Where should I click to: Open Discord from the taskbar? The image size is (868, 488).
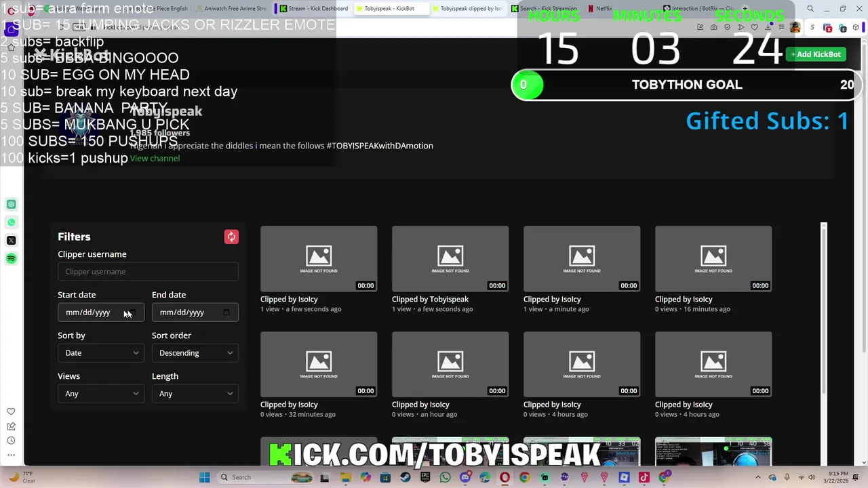(465, 477)
